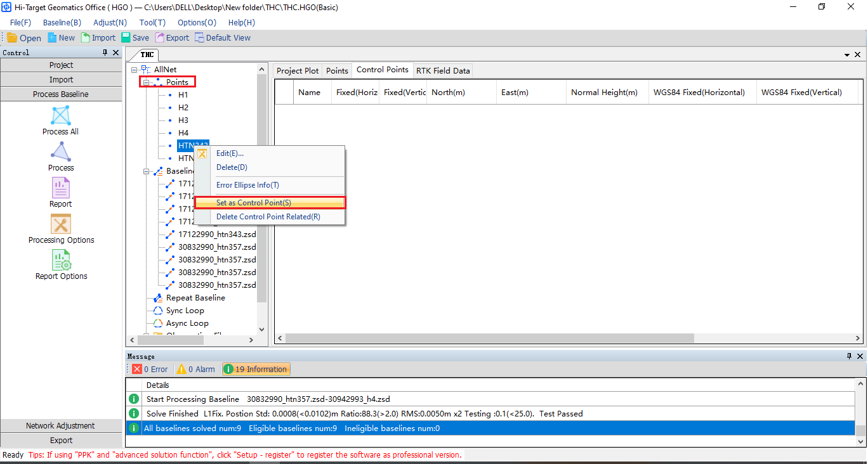Viewport: 868px width, 464px height.
Task: Click the tree panel horizontal scrollbar
Action: pos(190,340)
